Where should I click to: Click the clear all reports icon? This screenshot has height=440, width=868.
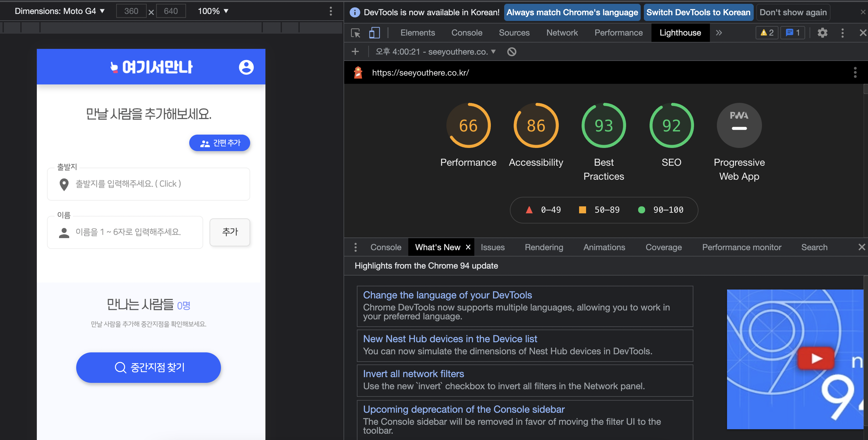511,51
